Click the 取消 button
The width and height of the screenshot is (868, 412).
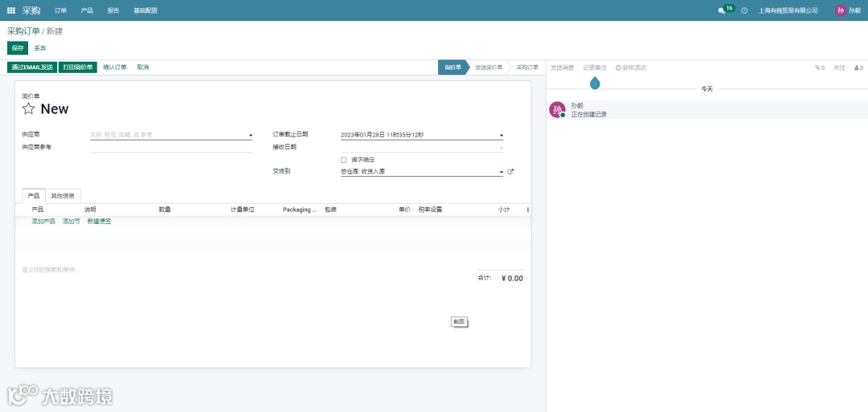point(143,67)
